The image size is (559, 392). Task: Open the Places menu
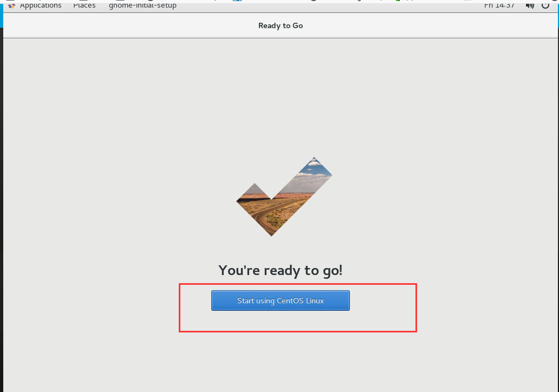point(84,5)
